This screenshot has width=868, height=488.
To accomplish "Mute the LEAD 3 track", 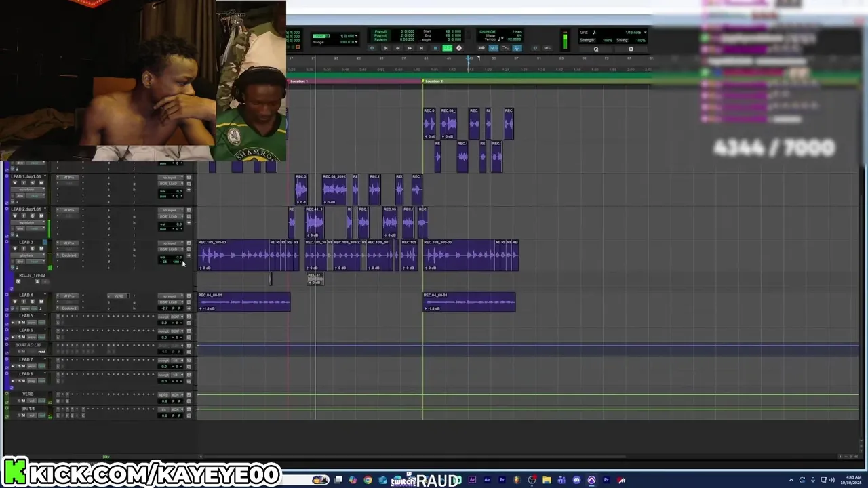I will coord(41,249).
